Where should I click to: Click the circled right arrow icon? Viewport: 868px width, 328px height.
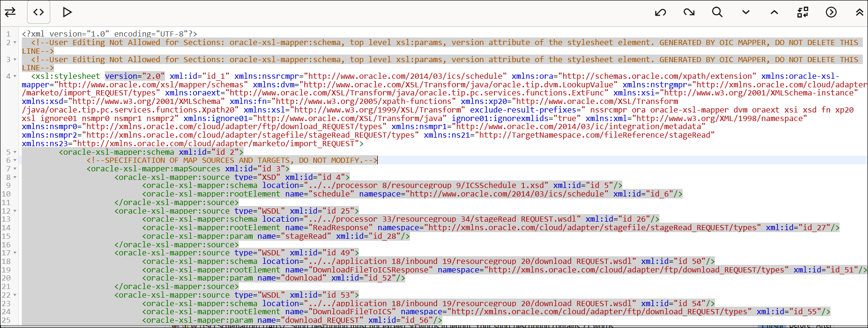point(831,12)
